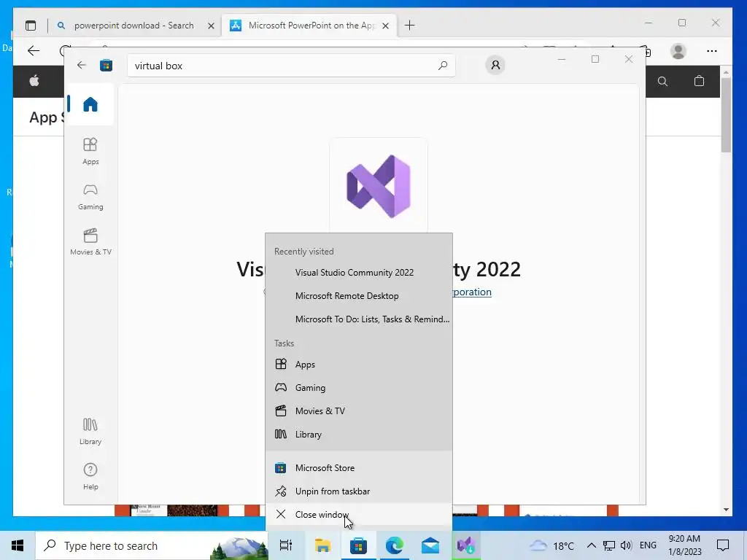
Task: Open Mail app from taskbar
Action: click(x=430, y=545)
